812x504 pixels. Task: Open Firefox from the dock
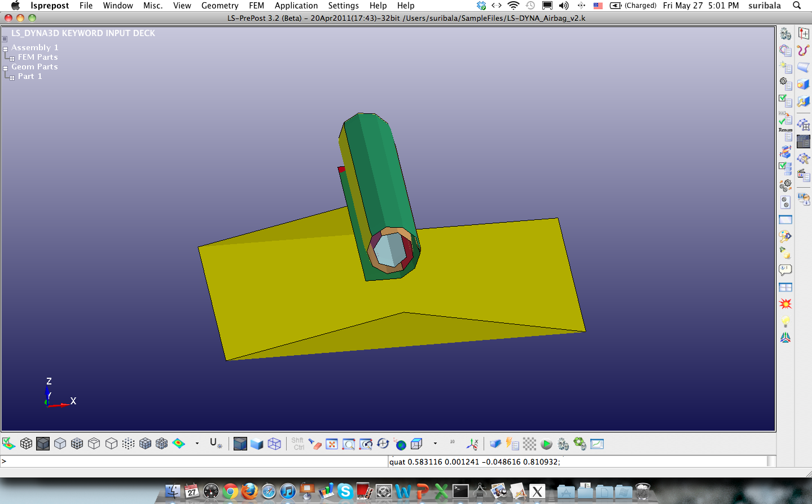(249, 492)
